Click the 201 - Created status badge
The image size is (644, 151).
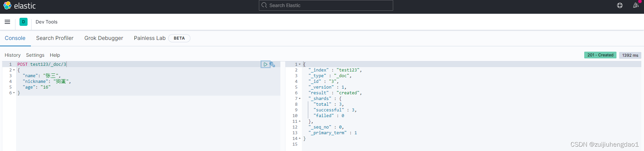coord(600,55)
